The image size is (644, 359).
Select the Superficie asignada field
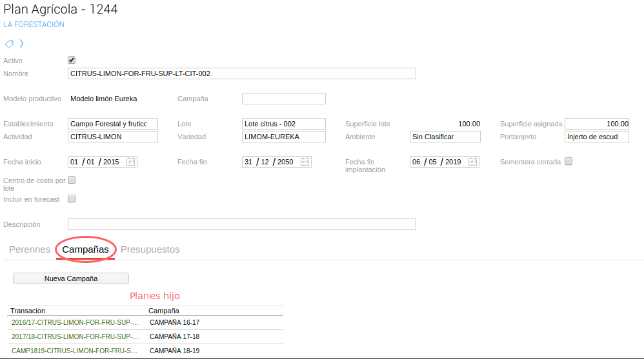click(596, 124)
